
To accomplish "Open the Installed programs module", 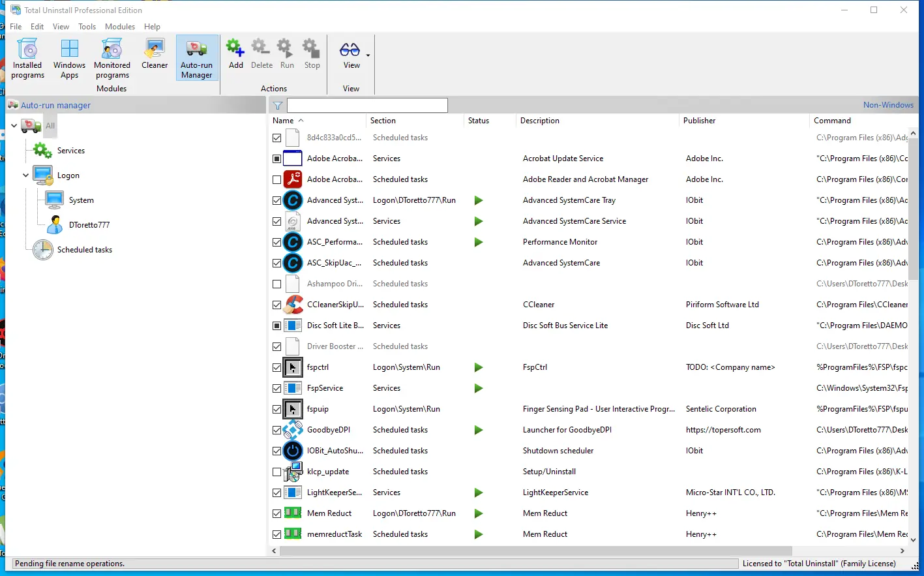I will (x=27, y=58).
